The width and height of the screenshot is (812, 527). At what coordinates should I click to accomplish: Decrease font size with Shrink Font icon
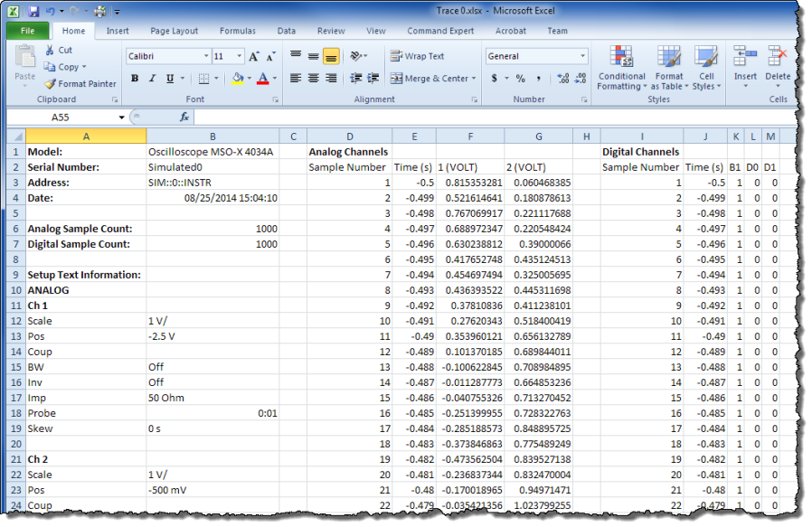(271, 56)
